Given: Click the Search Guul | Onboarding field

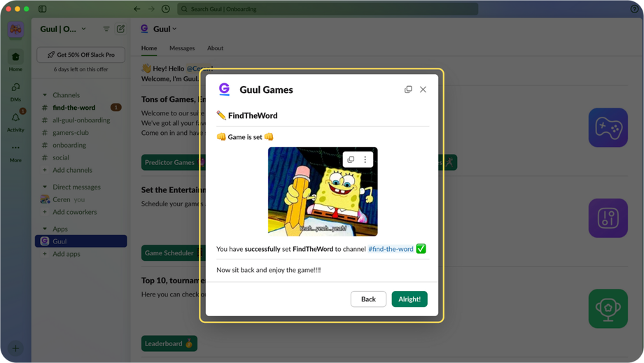Looking at the screenshot, I should pos(328,8).
